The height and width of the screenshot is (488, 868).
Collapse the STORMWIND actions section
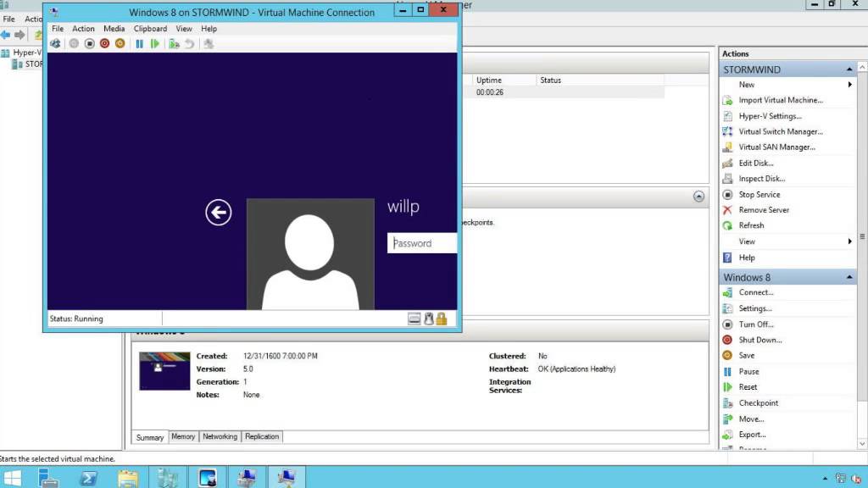point(849,69)
